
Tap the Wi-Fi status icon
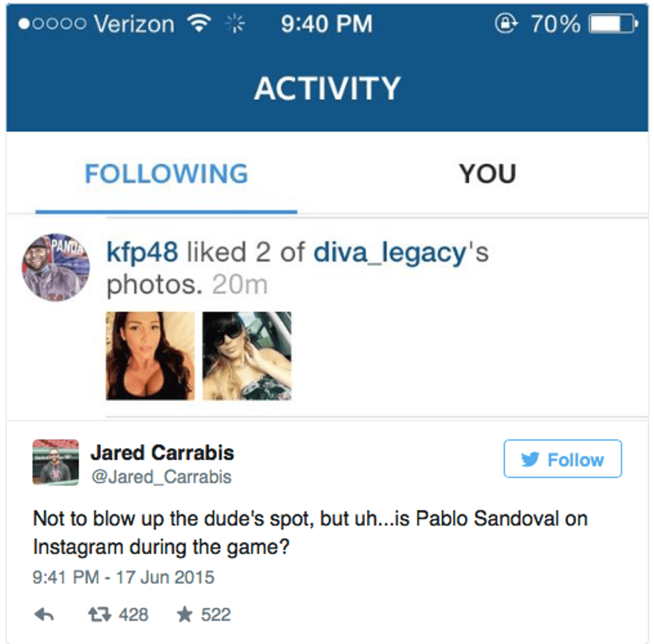coord(197,25)
